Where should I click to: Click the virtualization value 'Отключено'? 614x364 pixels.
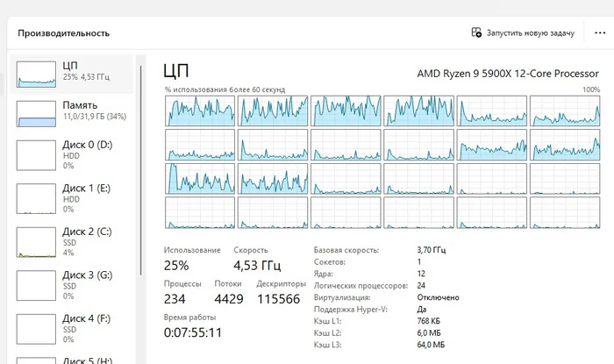(438, 297)
